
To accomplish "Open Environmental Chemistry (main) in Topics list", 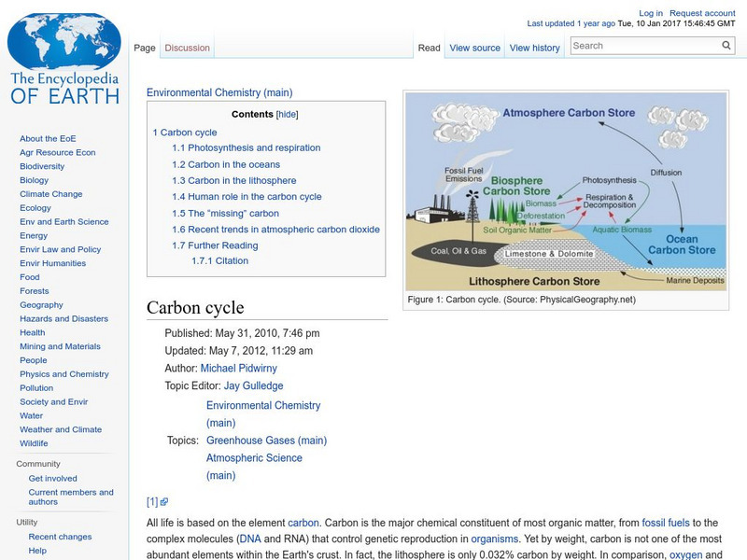I will [x=263, y=413].
